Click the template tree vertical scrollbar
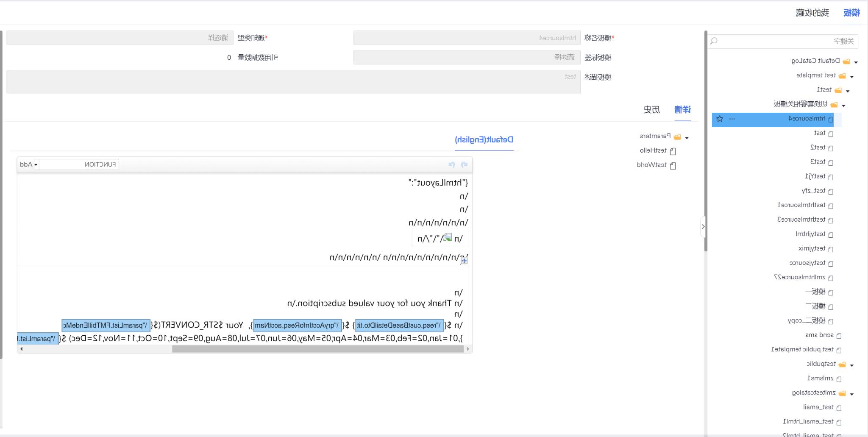The height and width of the screenshot is (437, 868). click(x=706, y=141)
